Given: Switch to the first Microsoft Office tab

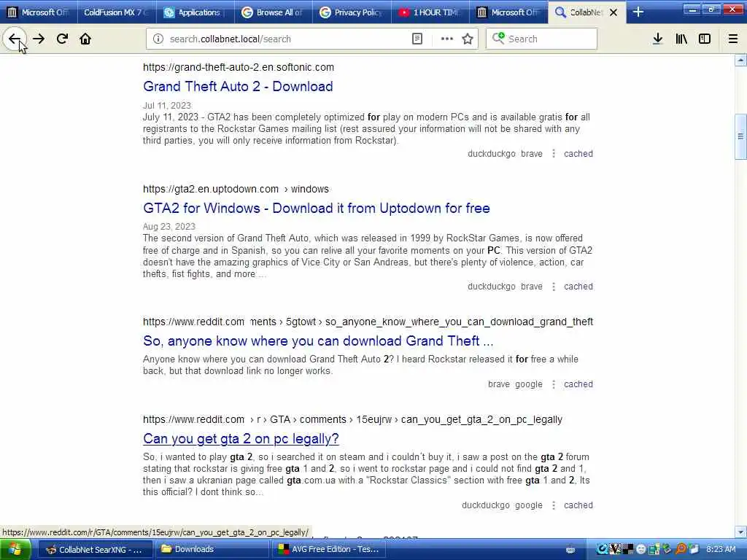Looking at the screenshot, I should point(39,12).
